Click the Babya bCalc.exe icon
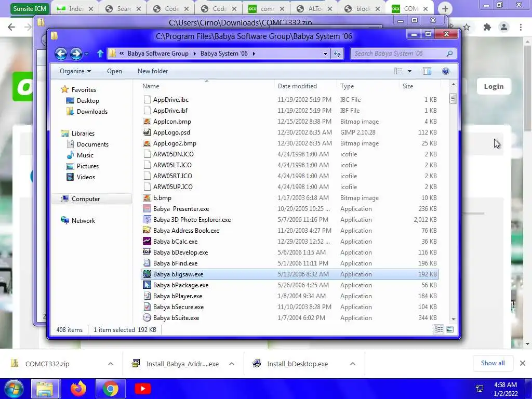532x399 pixels. [x=147, y=241]
